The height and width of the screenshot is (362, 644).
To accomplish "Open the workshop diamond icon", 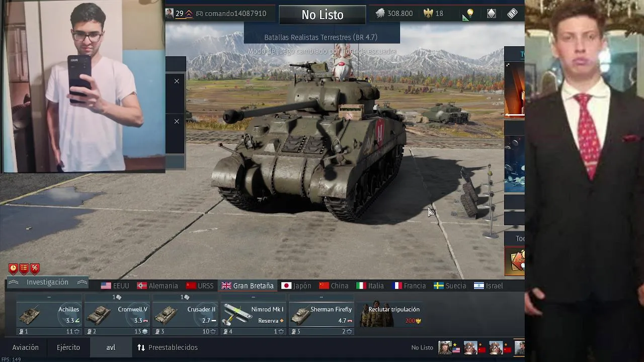I will tap(492, 14).
